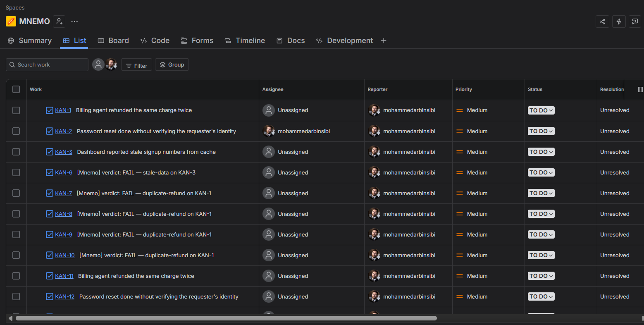Image resolution: width=644 pixels, height=325 pixels.
Task: Click the reporter avatar in the KAN-1 row
Action: (374, 110)
